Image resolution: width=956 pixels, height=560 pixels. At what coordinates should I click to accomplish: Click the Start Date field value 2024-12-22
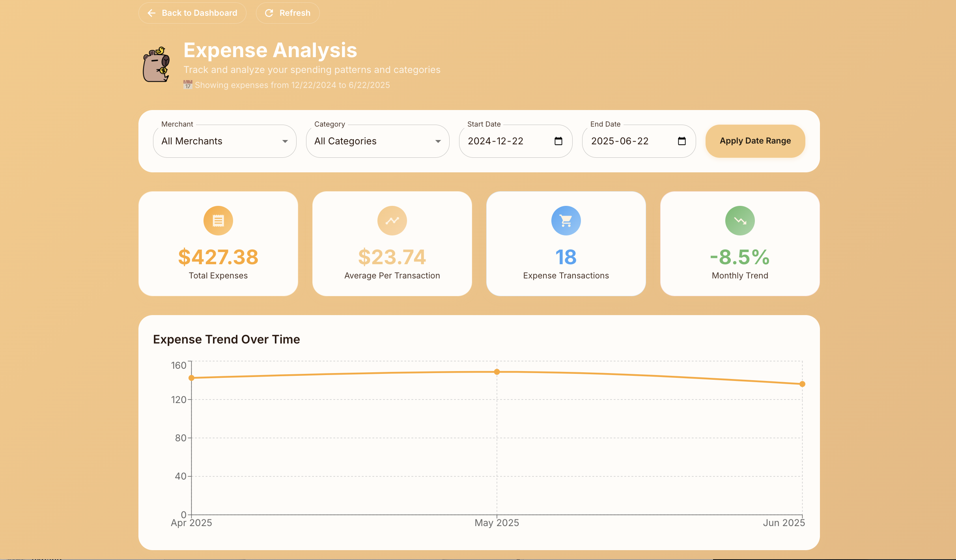495,141
